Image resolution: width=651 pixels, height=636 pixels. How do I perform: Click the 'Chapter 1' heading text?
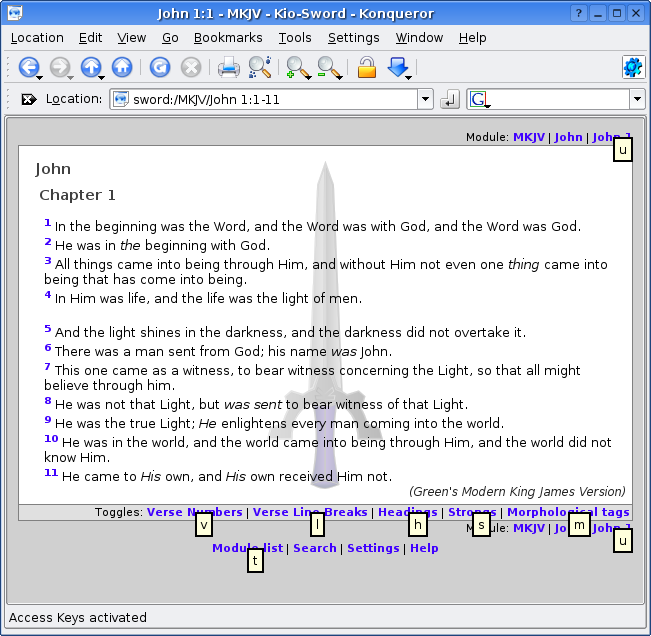click(77, 195)
